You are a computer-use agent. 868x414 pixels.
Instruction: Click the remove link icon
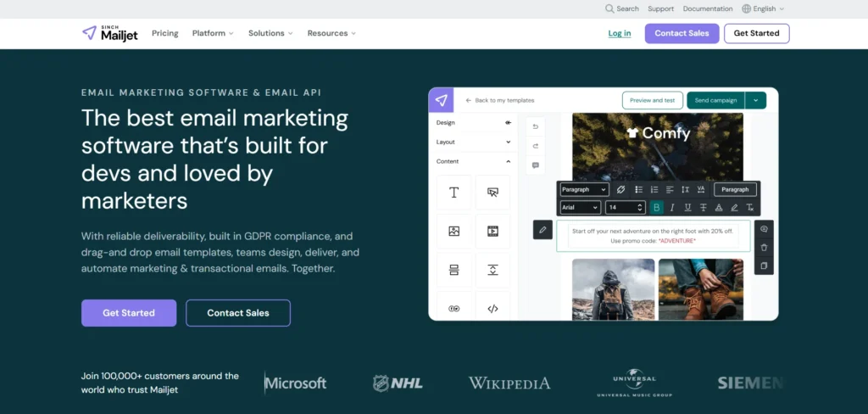point(620,189)
